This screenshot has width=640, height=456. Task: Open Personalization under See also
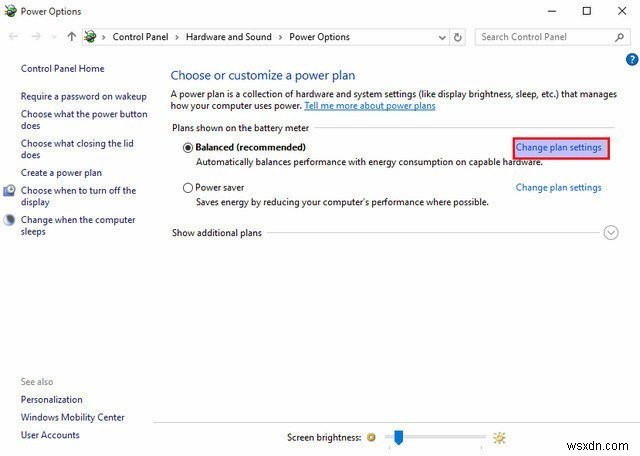tap(51, 399)
